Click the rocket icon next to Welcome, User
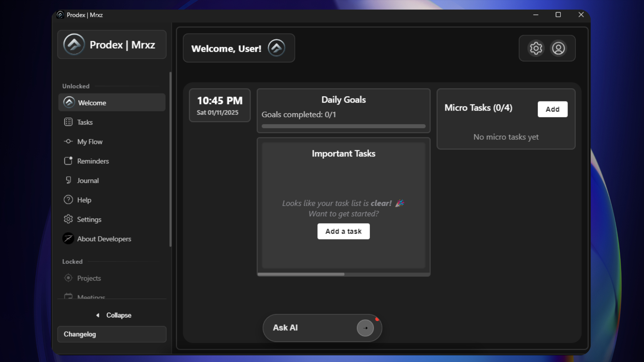Image resolution: width=644 pixels, height=362 pixels. pyautogui.click(x=276, y=48)
